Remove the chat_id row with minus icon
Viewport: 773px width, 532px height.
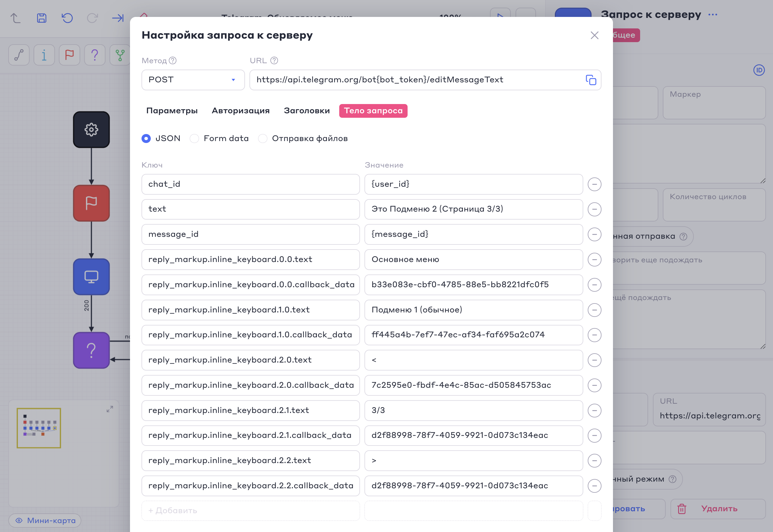(594, 184)
